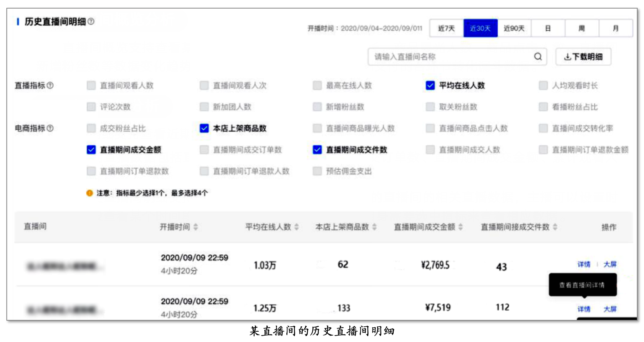644x342 pixels.
Task: Sort table by 开播时间 column
Action: coord(196,227)
